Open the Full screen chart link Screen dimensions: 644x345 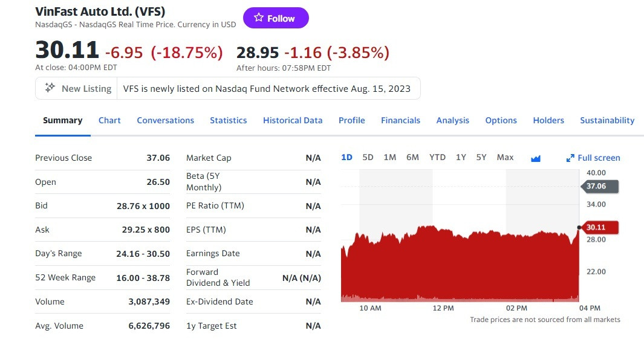tap(599, 158)
